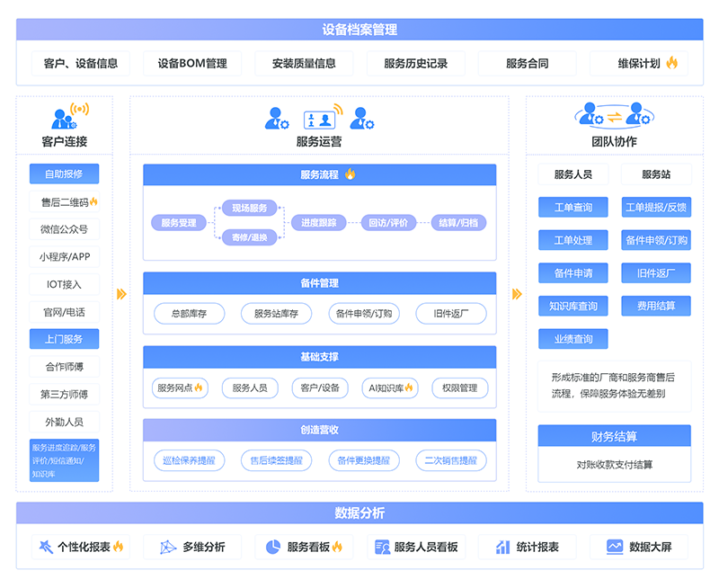Click the flame icon beside 服务看板
719x588 pixels.
338,547
